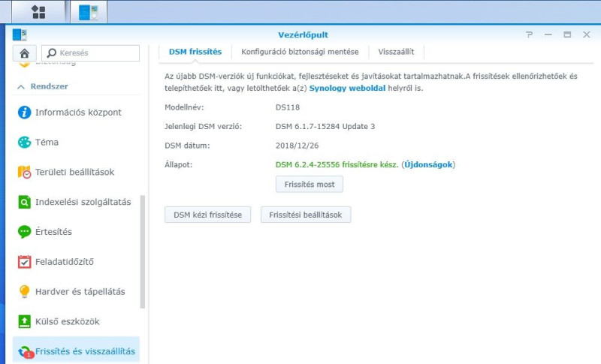Open Frissítési beállítások button
The height and width of the screenshot is (364, 601).
point(306,215)
